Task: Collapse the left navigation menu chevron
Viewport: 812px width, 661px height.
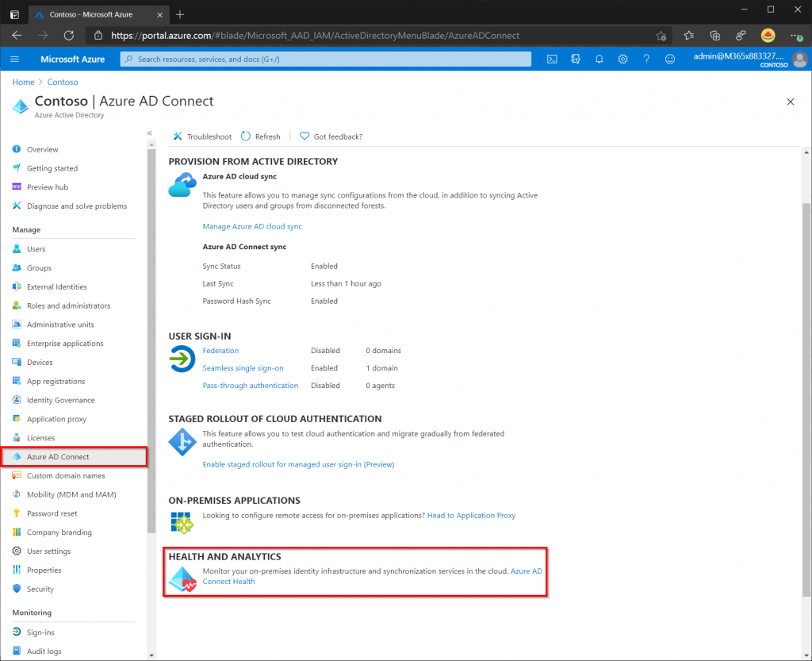Action: [150, 133]
